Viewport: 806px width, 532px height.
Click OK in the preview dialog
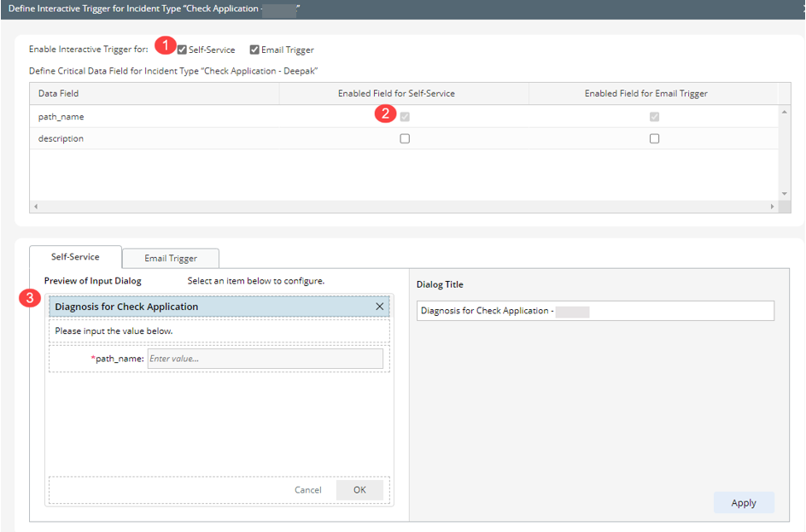tap(359, 490)
